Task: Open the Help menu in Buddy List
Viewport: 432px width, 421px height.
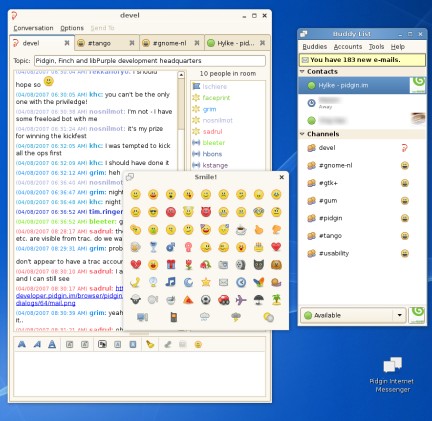Action: (x=398, y=47)
